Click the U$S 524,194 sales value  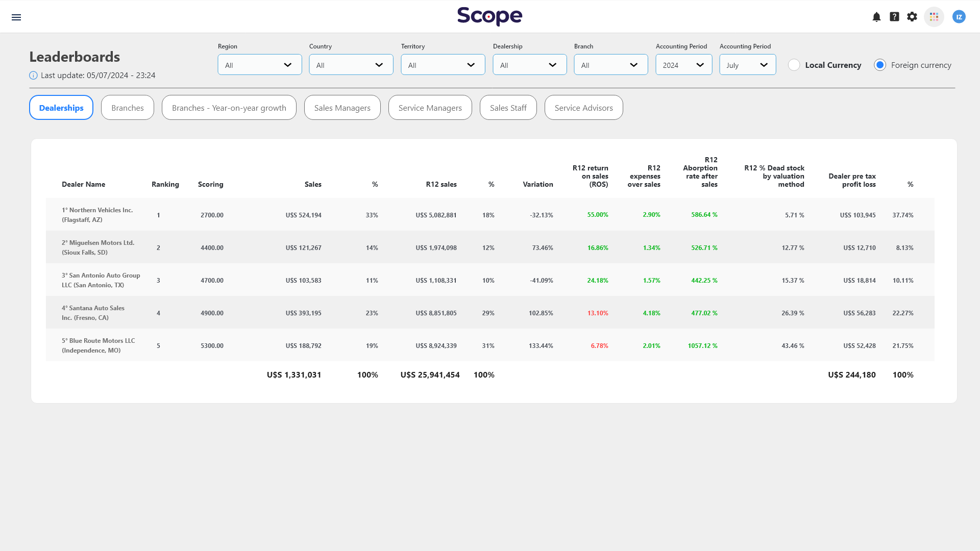pyautogui.click(x=304, y=215)
